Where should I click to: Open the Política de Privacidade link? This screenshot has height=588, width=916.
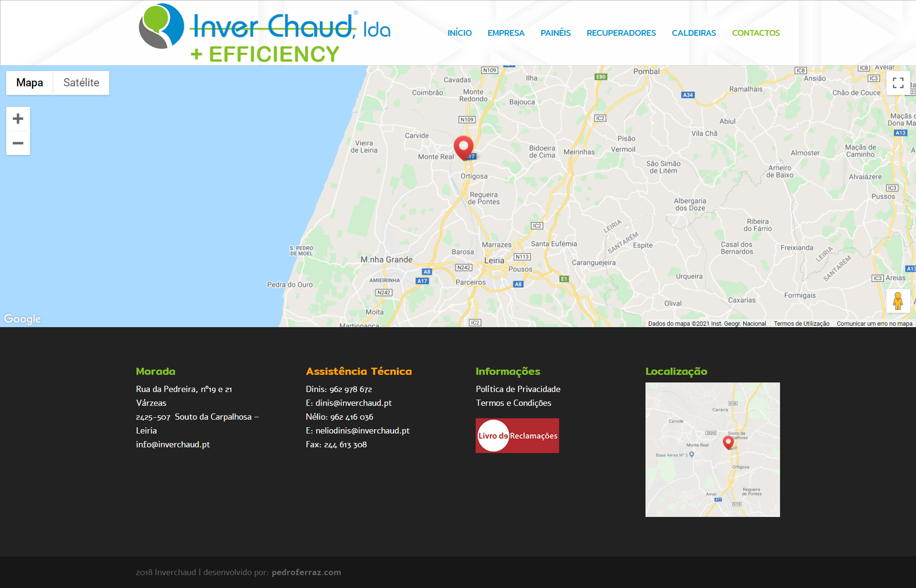[x=518, y=389]
